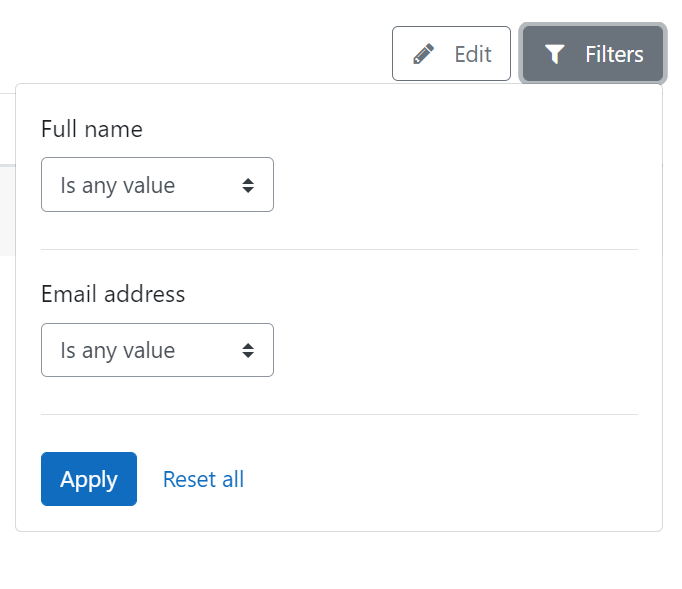Viewport: 682px width, 589px height.
Task: Select "Is any value" text under Email address
Action: pos(118,351)
